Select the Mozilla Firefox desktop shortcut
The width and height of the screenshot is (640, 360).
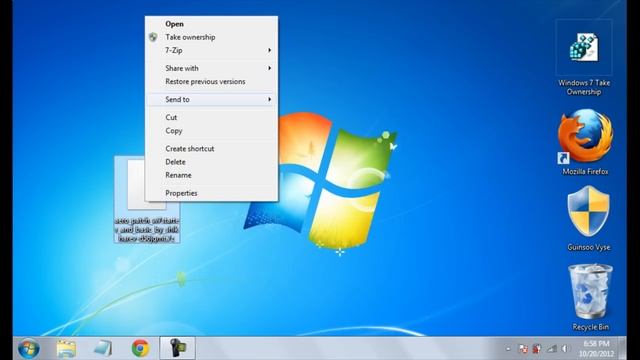[585, 142]
